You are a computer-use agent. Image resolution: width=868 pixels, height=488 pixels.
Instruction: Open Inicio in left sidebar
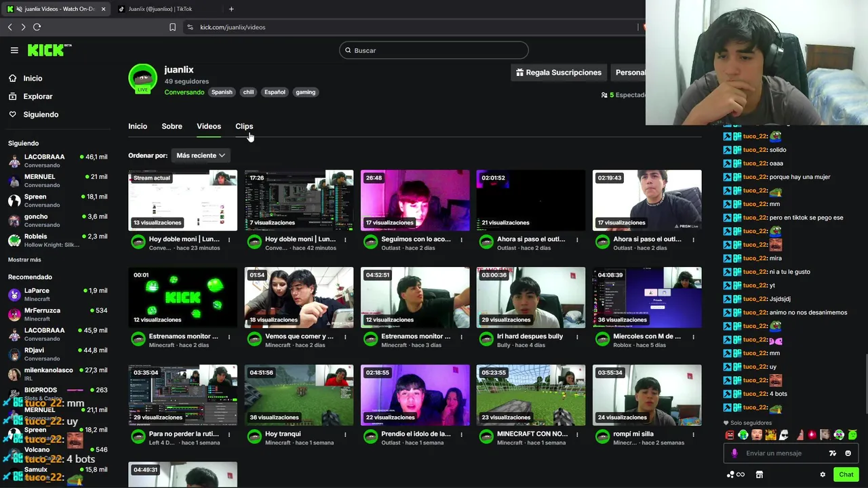coord(33,79)
